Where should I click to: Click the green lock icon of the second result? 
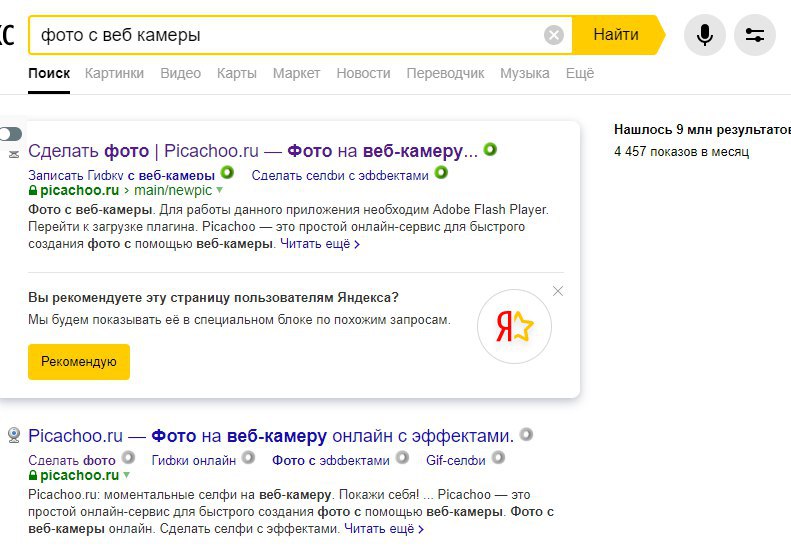33,475
